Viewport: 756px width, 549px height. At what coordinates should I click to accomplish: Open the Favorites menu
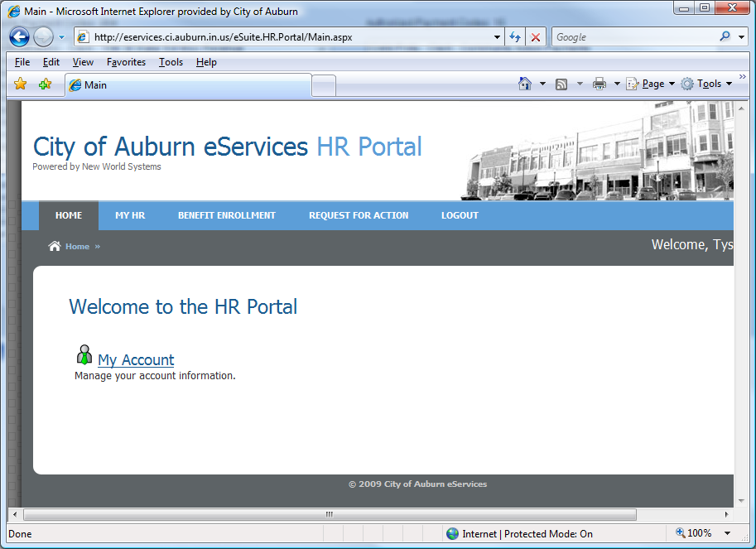pos(126,62)
